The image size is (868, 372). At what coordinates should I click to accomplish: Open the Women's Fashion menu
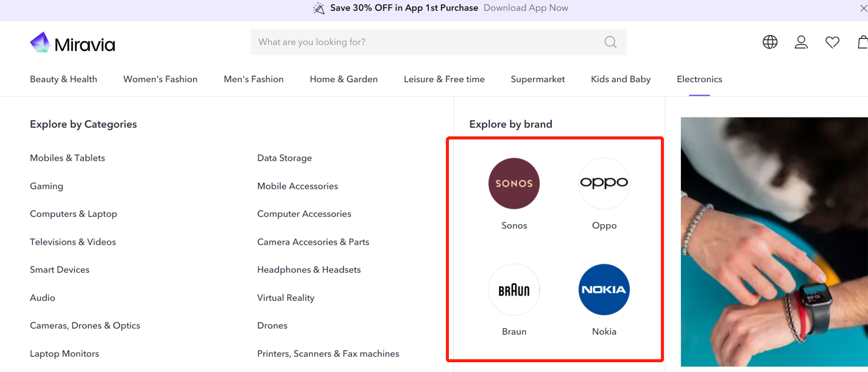(160, 79)
